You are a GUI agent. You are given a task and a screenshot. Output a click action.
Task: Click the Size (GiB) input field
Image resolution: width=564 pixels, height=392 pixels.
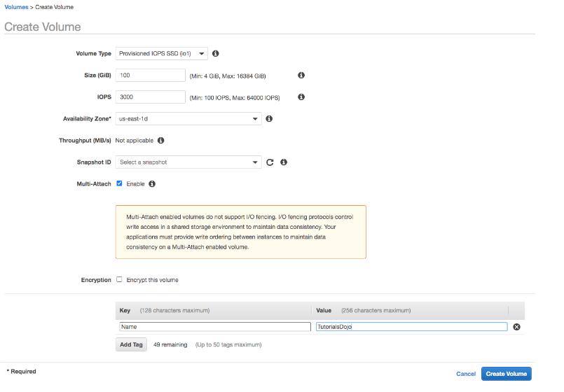click(151, 76)
